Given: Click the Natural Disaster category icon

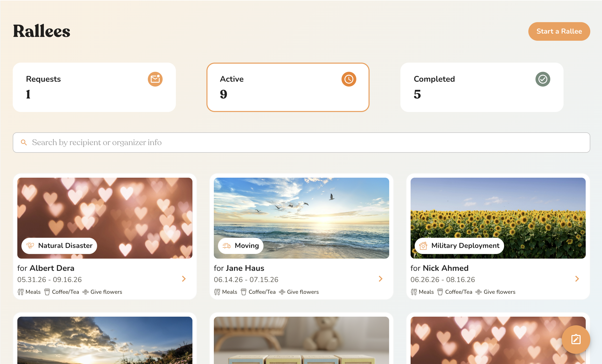Looking at the screenshot, I should point(30,246).
